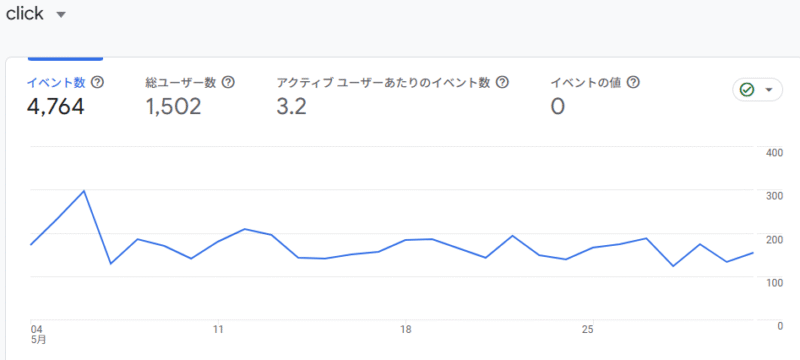Click the 1,502 total users value
Screen dimensions: 800x360
(x=173, y=107)
